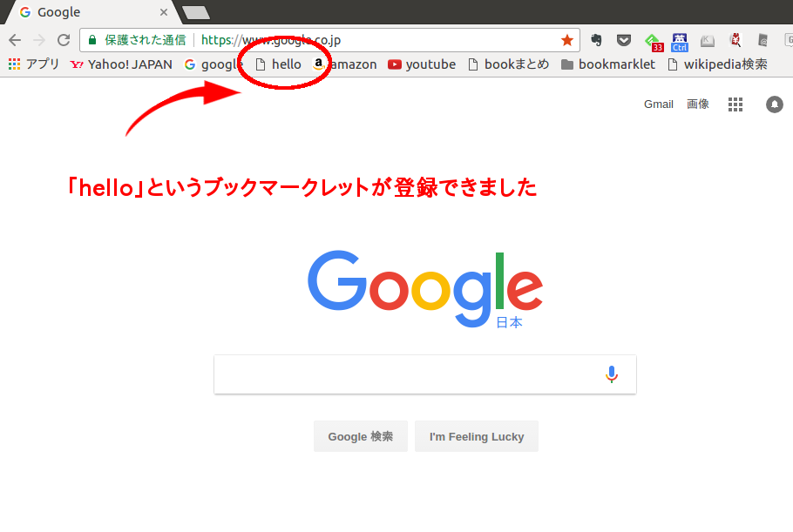Focus the Google search box
This screenshot has width=793, height=532.
point(425,374)
